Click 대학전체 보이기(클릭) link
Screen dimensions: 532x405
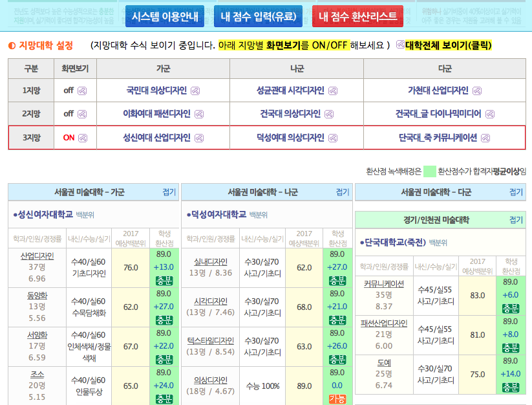pyautogui.click(x=448, y=45)
